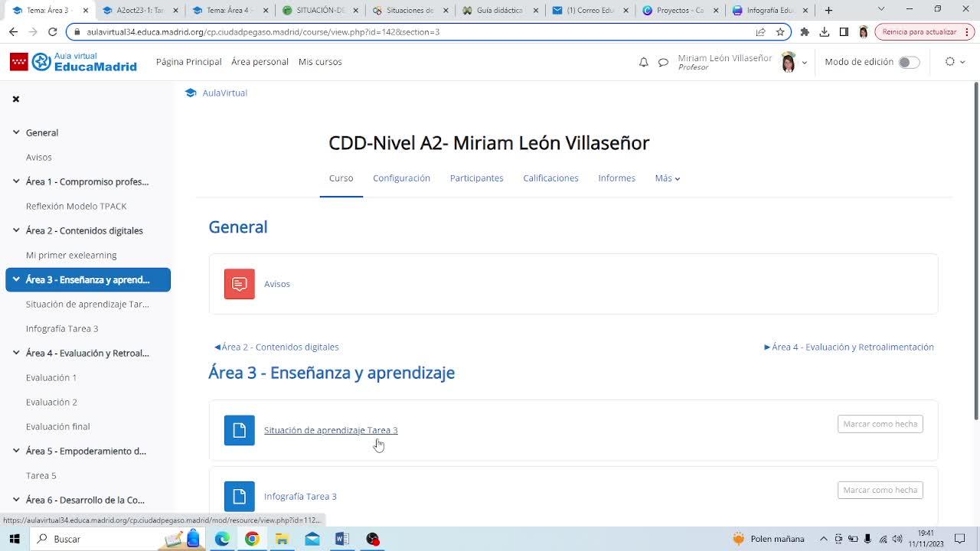This screenshot has height=551, width=980.
Task: Collapse the General section in the sidebar
Action: (16, 132)
